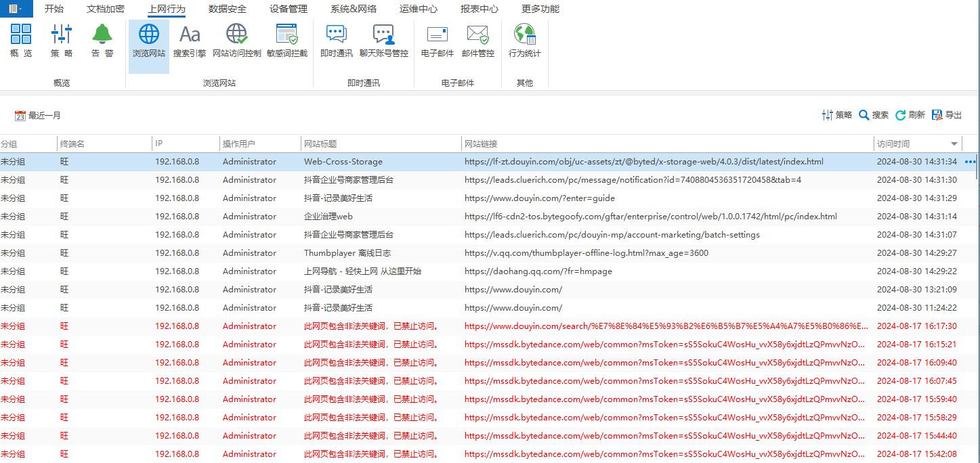The width and height of the screenshot is (980, 463).
Task: Sort by the 网站链接 column header
Action: click(668, 144)
